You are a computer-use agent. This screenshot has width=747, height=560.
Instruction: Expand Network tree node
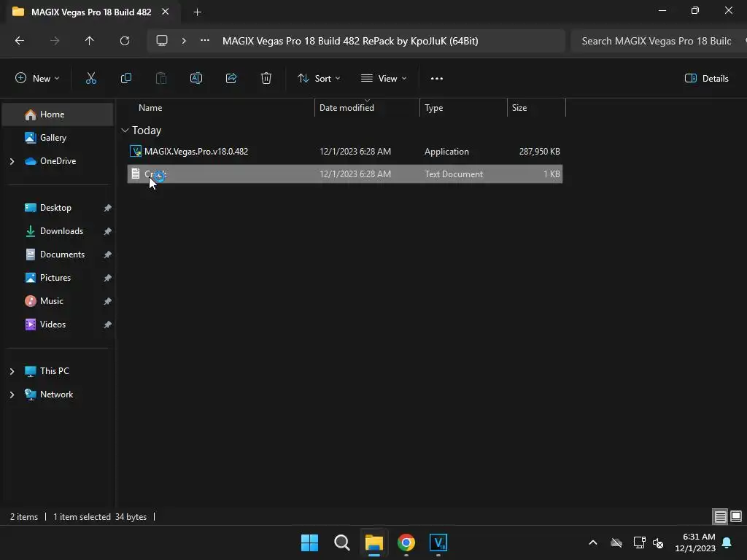click(x=12, y=394)
